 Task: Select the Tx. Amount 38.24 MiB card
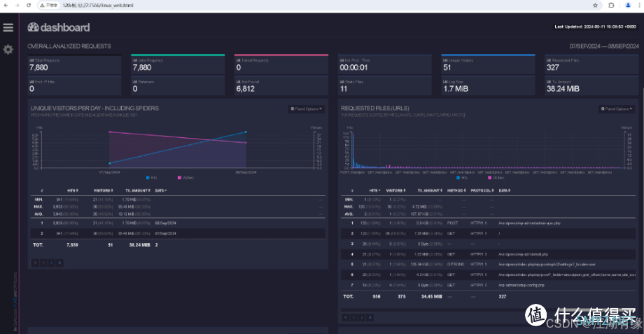coord(591,86)
